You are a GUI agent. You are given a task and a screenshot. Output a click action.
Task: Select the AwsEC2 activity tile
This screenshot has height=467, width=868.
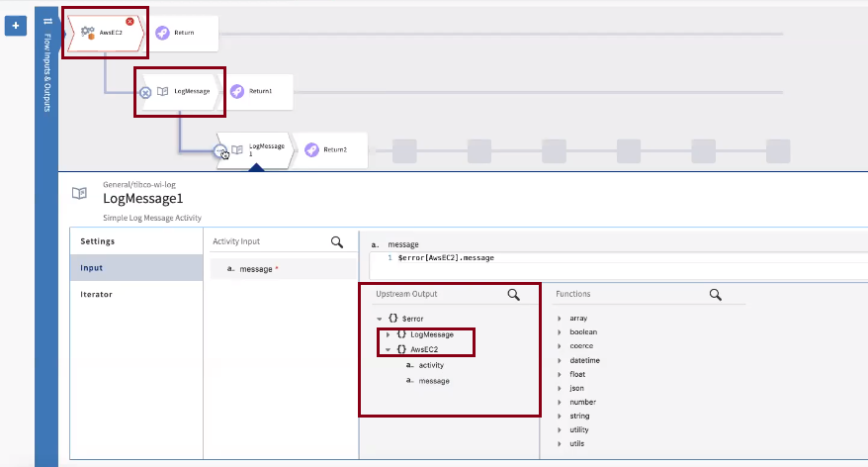click(105, 33)
